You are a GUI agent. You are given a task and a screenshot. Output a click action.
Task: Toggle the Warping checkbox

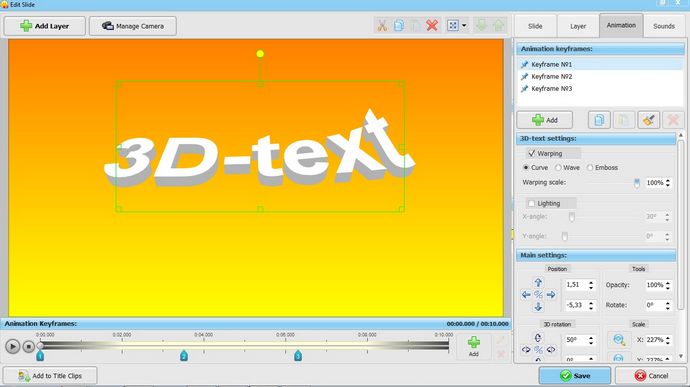[x=531, y=153]
